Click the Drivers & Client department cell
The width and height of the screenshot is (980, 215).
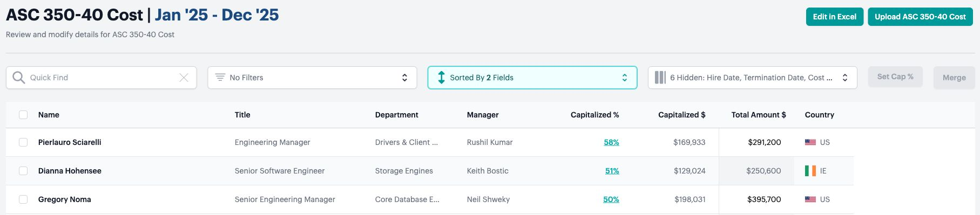coord(407,142)
